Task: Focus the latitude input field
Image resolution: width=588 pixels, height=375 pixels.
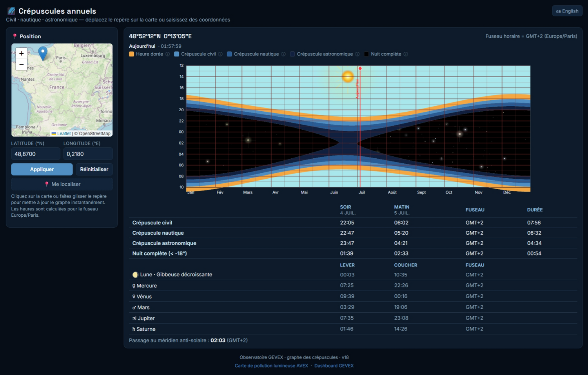Action: tap(36, 154)
